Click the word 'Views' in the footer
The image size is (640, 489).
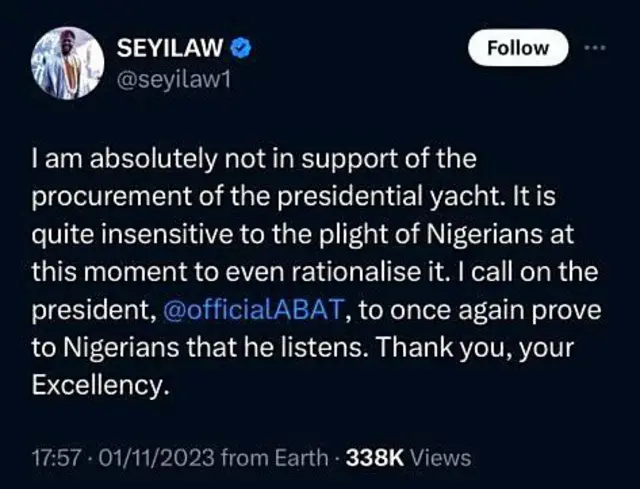(x=440, y=460)
